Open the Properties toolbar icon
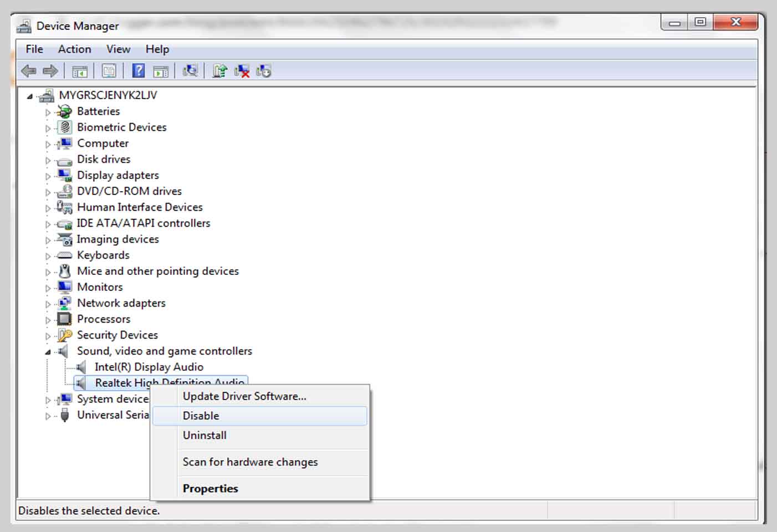Image resolution: width=777 pixels, height=532 pixels. 109,71
